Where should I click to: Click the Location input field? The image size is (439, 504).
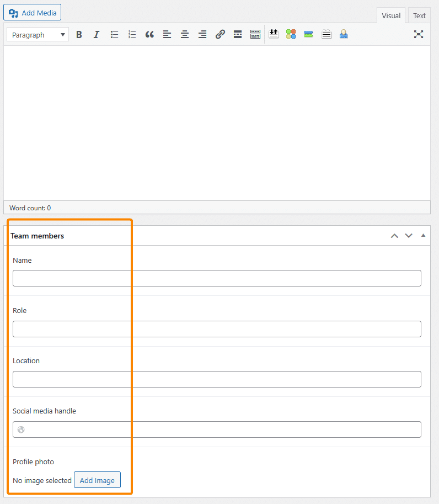tap(217, 379)
